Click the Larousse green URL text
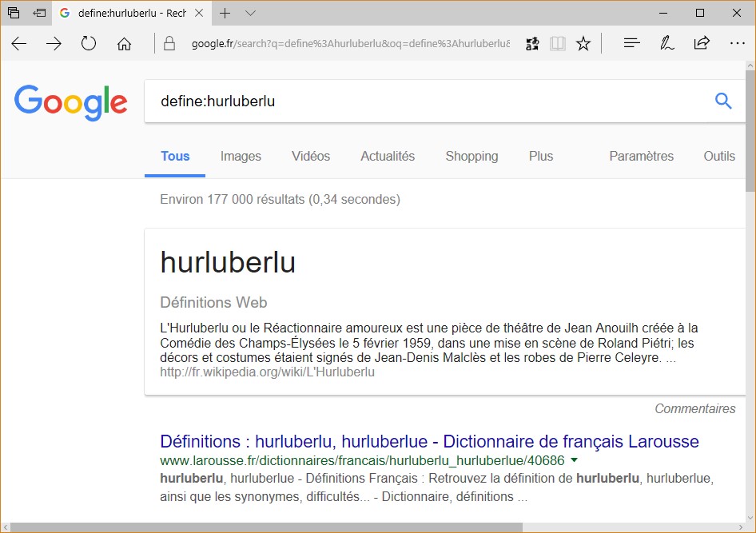 [362, 461]
